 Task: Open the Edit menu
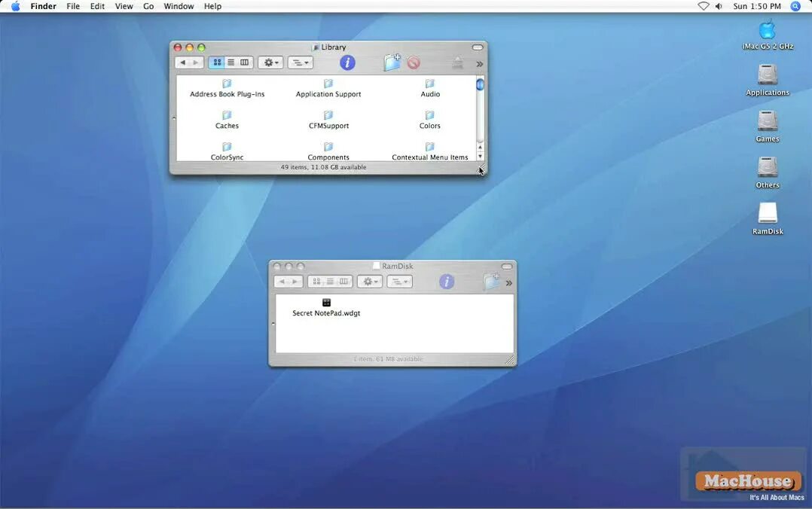point(97,6)
